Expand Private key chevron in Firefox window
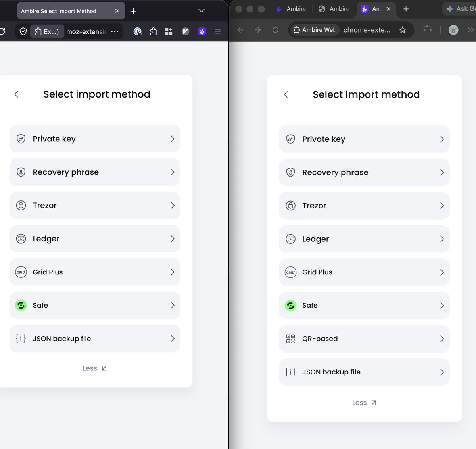The width and height of the screenshot is (476, 449). (173, 139)
